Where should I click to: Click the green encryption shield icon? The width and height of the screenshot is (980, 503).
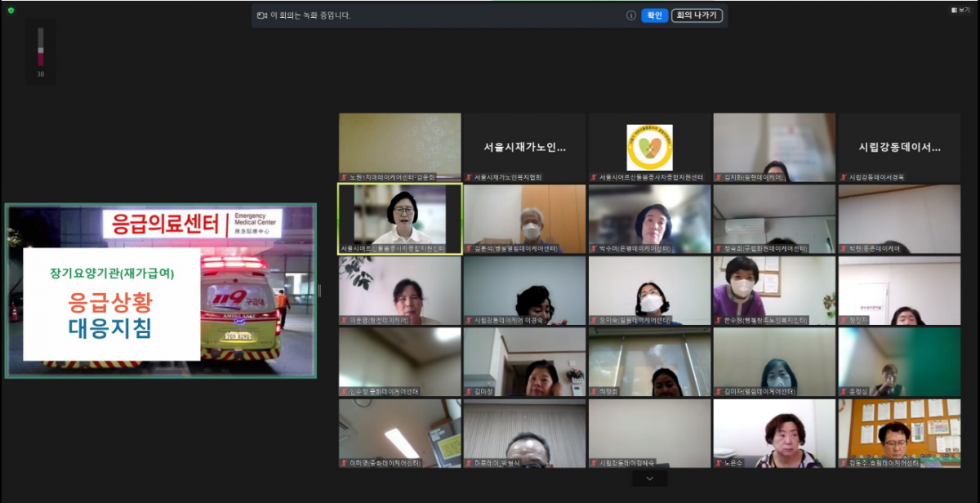[x=11, y=11]
